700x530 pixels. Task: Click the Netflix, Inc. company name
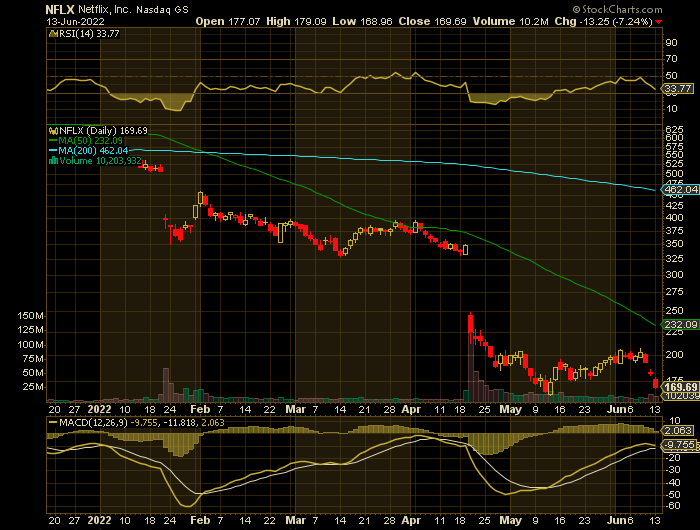click(105, 9)
